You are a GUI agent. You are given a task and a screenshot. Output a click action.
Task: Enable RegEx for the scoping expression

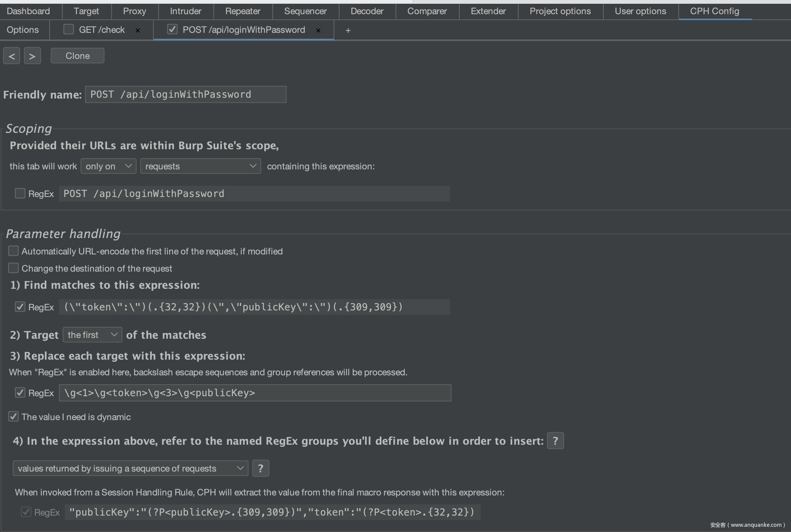click(x=20, y=194)
